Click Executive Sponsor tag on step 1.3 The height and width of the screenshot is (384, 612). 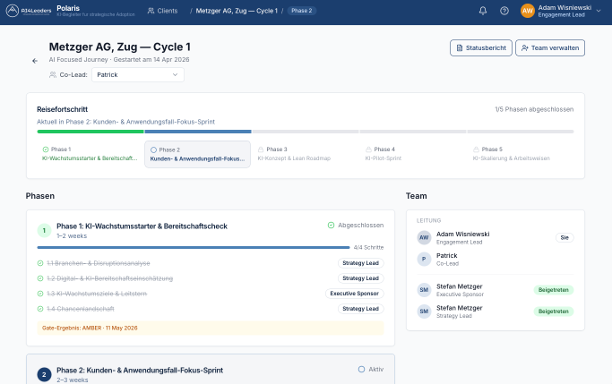coord(354,293)
